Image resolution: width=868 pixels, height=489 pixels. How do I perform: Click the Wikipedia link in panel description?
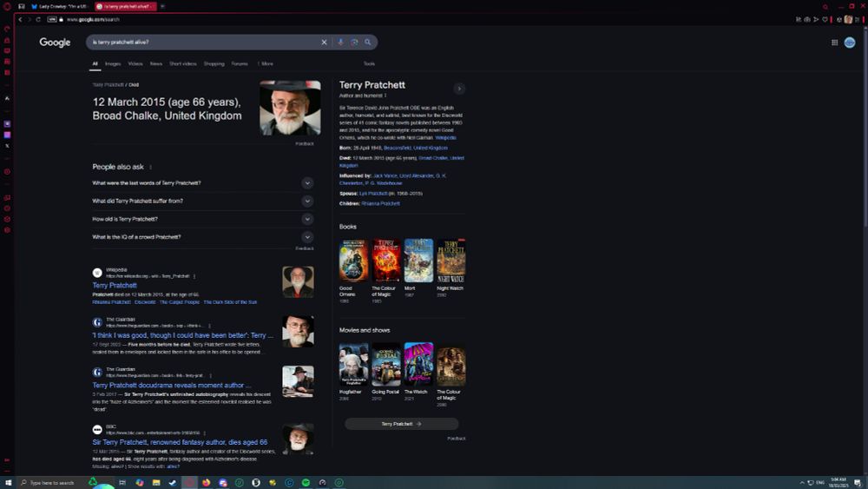[x=445, y=138]
